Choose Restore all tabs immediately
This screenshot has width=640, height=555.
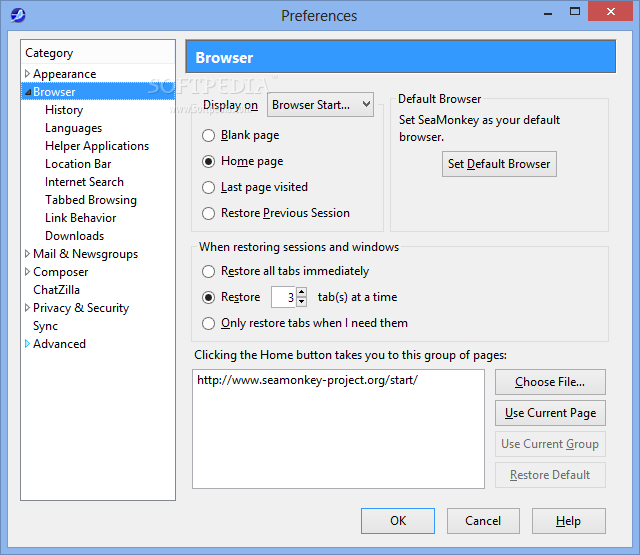click(x=208, y=271)
